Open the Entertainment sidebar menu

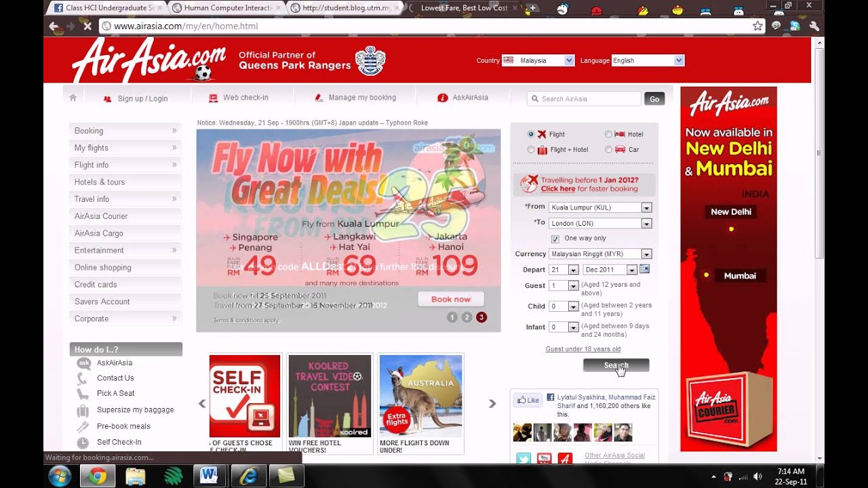click(x=125, y=250)
